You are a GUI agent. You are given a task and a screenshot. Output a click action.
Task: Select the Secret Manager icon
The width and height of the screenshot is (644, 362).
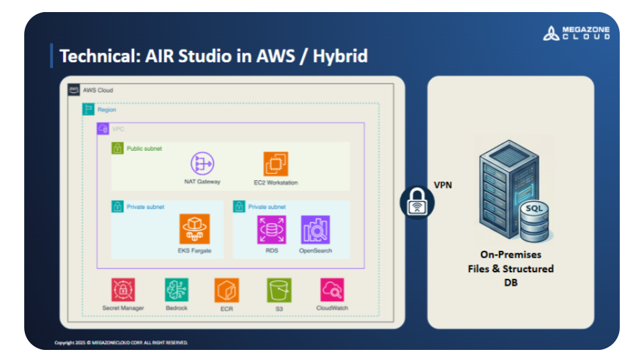[x=123, y=290]
